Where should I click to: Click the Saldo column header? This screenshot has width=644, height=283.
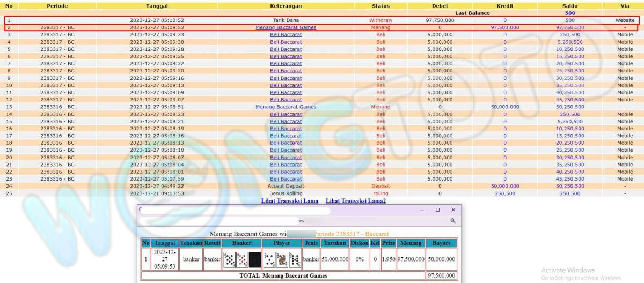coord(569,6)
